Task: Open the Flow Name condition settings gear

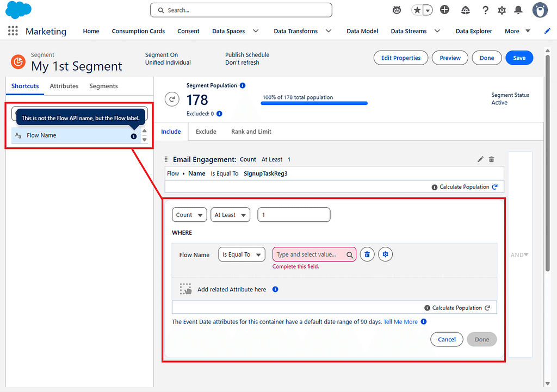Action: point(386,254)
